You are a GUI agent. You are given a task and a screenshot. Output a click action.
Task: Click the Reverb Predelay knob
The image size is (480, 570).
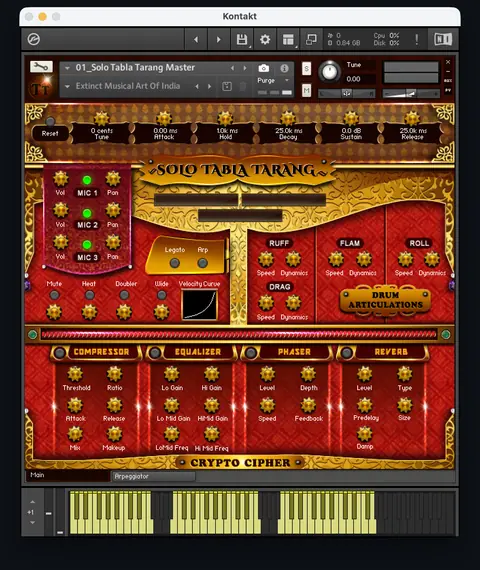click(x=365, y=405)
